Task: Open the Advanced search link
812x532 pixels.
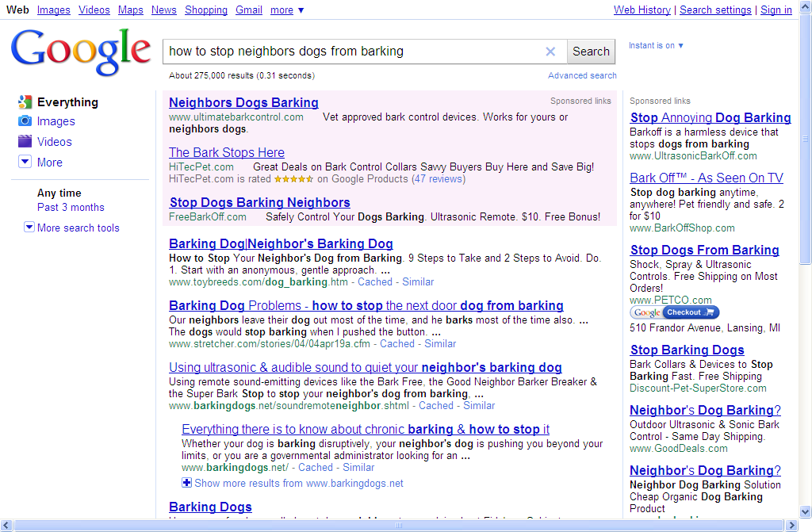Action: click(x=582, y=75)
